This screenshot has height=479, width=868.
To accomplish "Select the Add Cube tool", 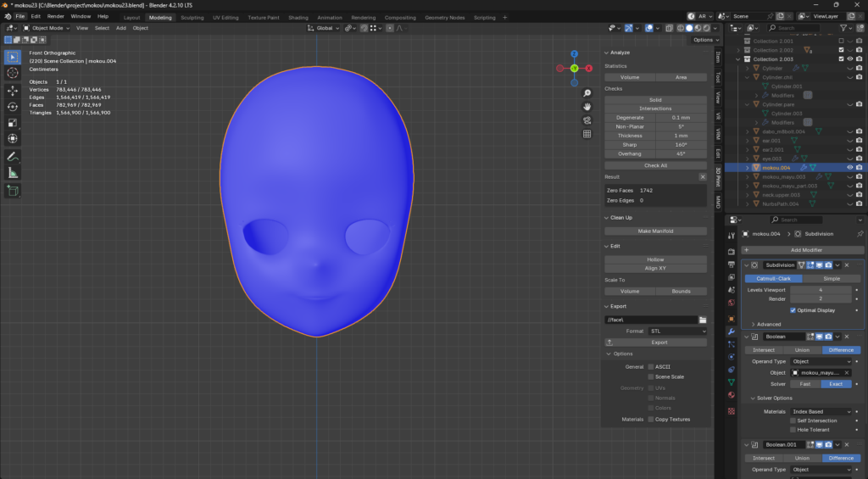I will click(13, 191).
